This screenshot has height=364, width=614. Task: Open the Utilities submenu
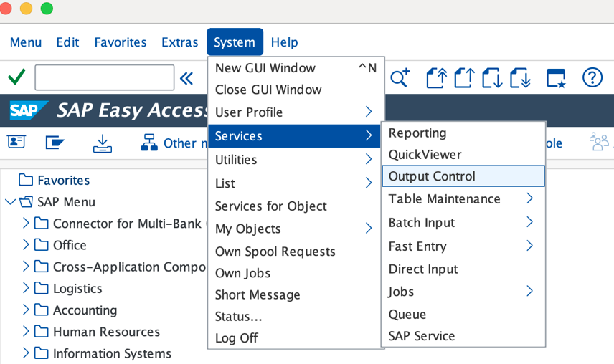[x=294, y=160]
